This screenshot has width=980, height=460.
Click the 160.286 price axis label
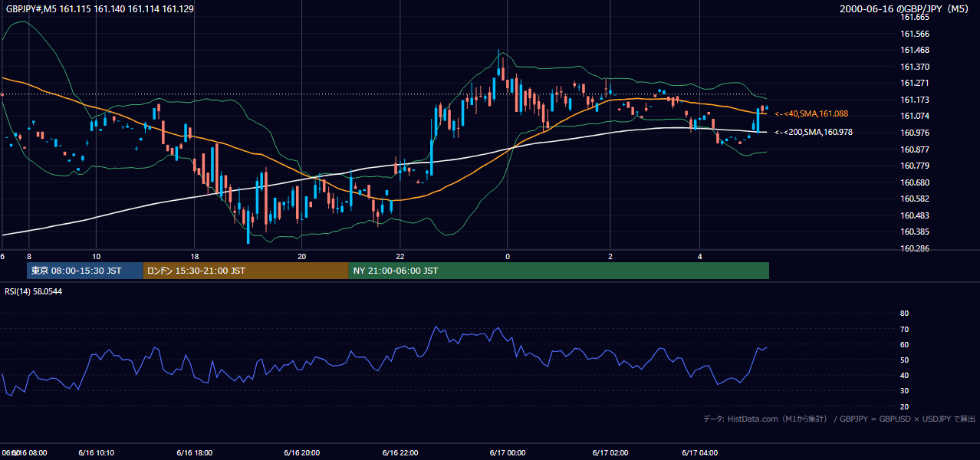tap(914, 248)
